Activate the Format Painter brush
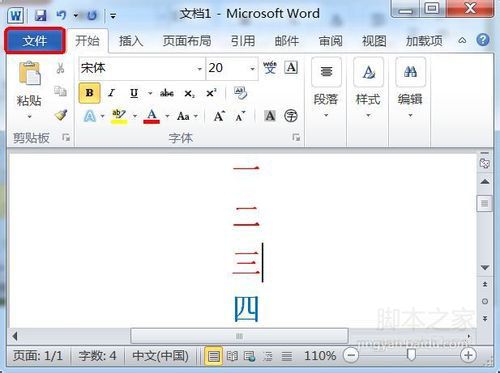500x373 pixels. (x=61, y=114)
